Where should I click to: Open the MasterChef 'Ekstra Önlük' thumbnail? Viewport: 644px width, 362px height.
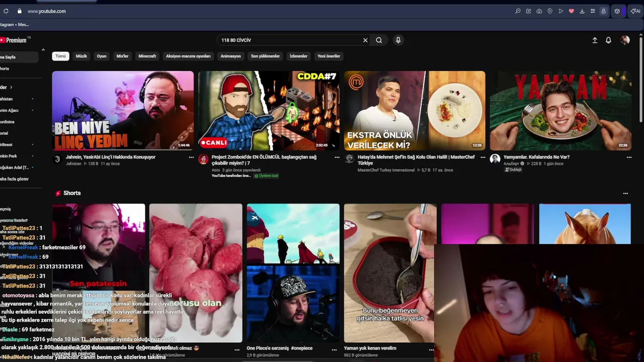(x=415, y=111)
